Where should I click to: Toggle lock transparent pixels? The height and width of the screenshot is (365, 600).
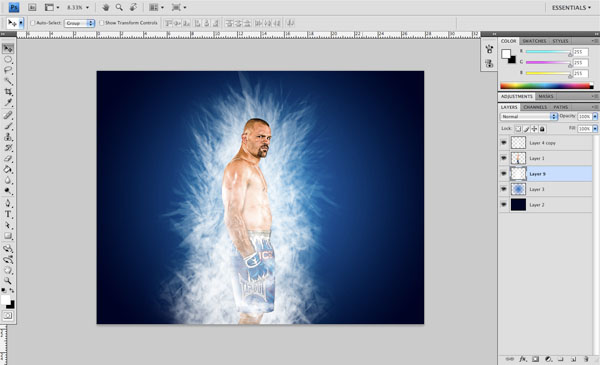[x=518, y=129]
